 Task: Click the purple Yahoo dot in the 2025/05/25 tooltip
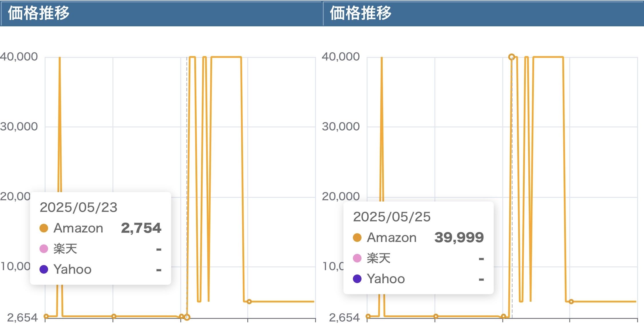(357, 279)
